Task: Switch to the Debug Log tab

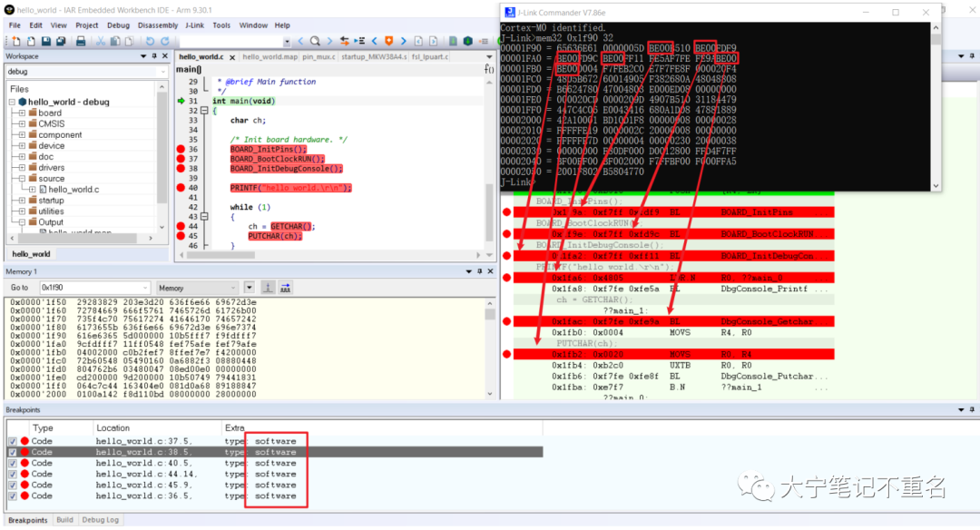Action: coord(100,520)
